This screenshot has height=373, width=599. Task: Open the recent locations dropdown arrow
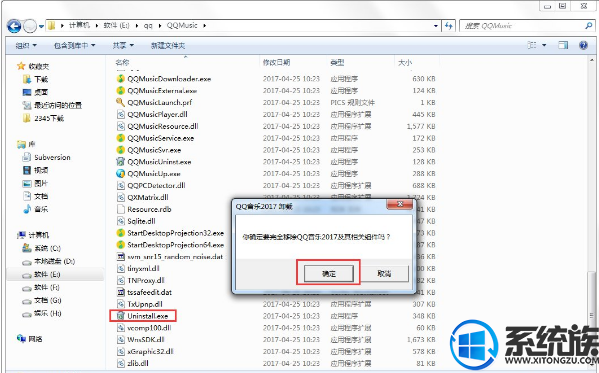pos(41,26)
